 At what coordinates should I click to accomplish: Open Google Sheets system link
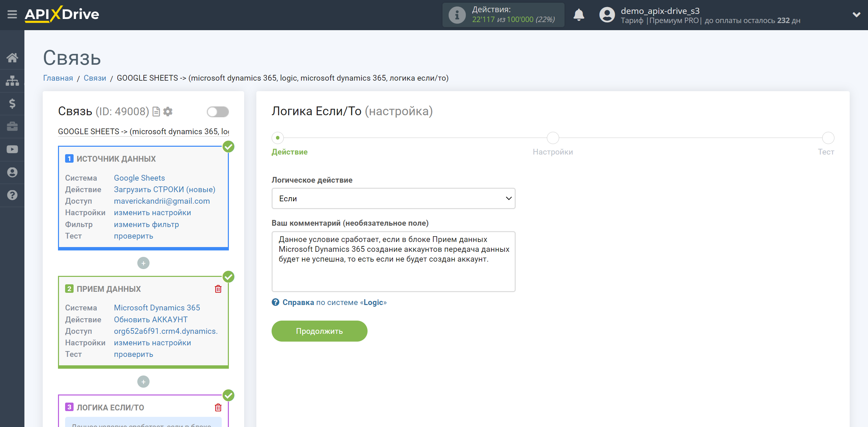139,178
